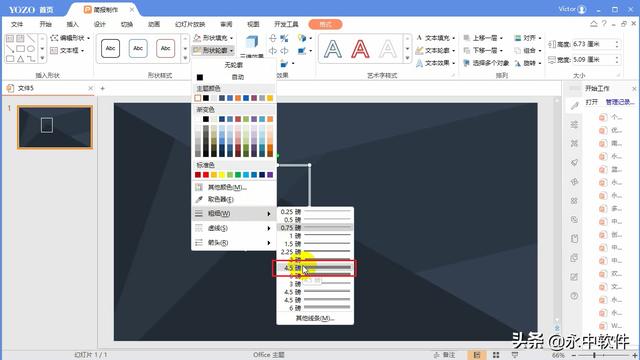The width and height of the screenshot is (640, 360).
Task: Click the help question mark icon in the title bar
Action: [604, 24]
